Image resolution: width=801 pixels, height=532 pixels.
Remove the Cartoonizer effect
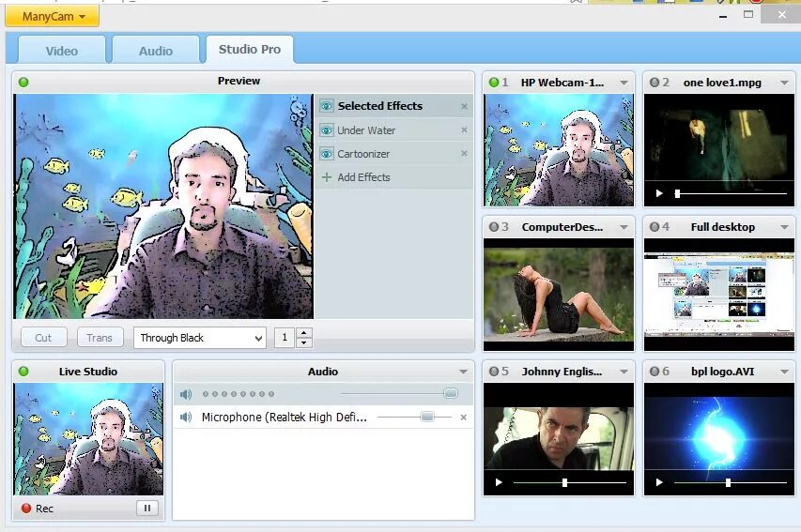[x=464, y=153]
